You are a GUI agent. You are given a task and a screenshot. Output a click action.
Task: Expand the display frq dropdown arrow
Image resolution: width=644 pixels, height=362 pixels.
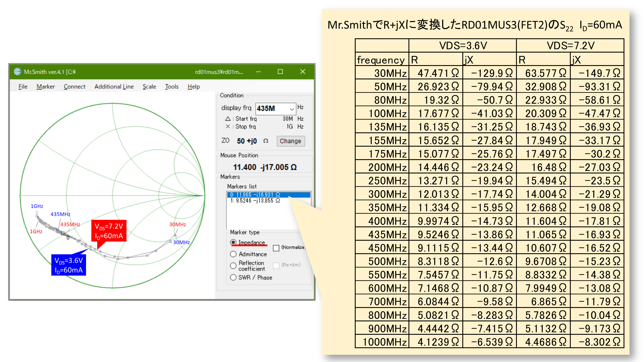tap(292, 109)
